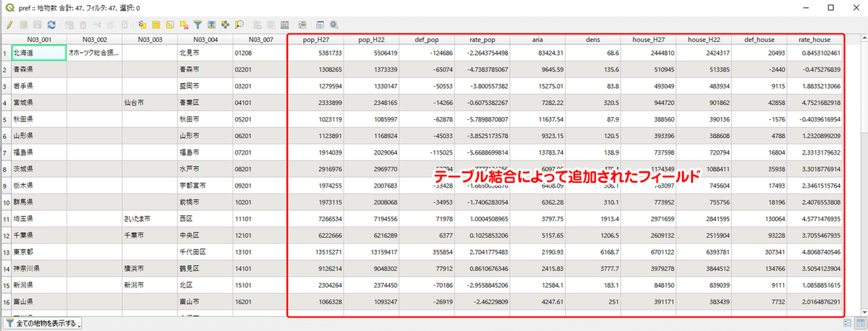Screen dimensions: 868x331
Task: Click the copy selected rows icon
Action: tap(111, 25)
